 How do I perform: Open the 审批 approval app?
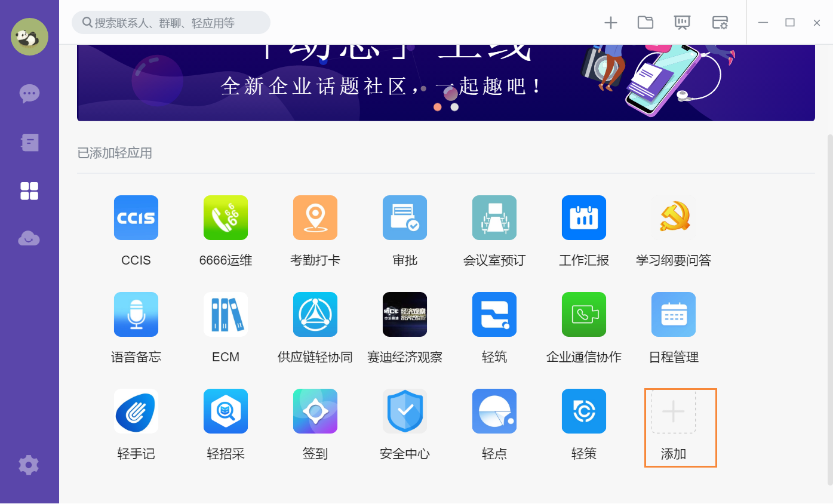coord(405,218)
